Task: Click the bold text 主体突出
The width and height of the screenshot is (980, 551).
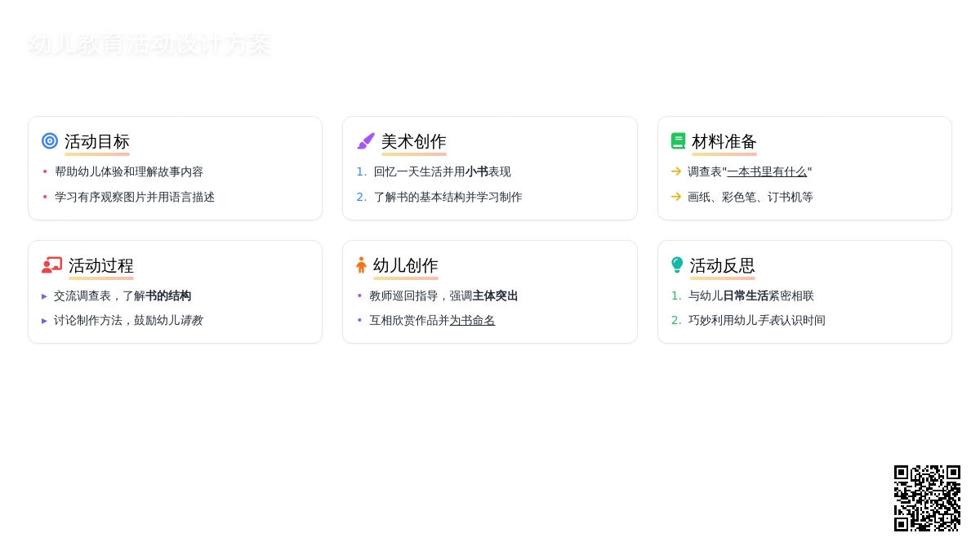Action: click(496, 296)
